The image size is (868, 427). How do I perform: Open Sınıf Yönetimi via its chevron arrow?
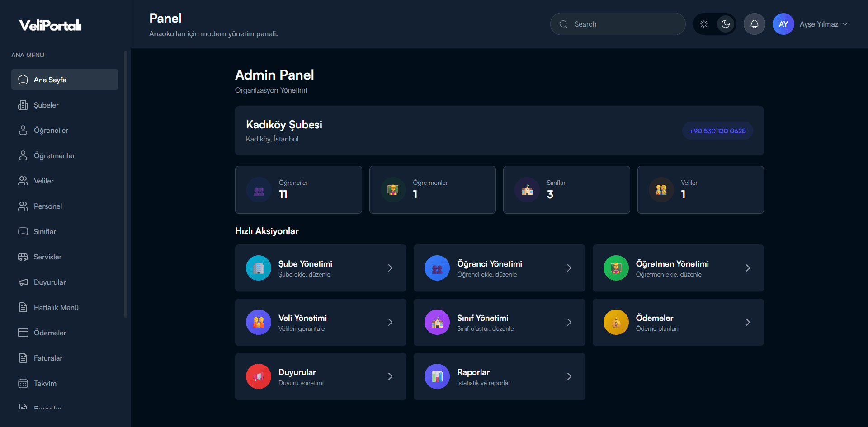569,322
